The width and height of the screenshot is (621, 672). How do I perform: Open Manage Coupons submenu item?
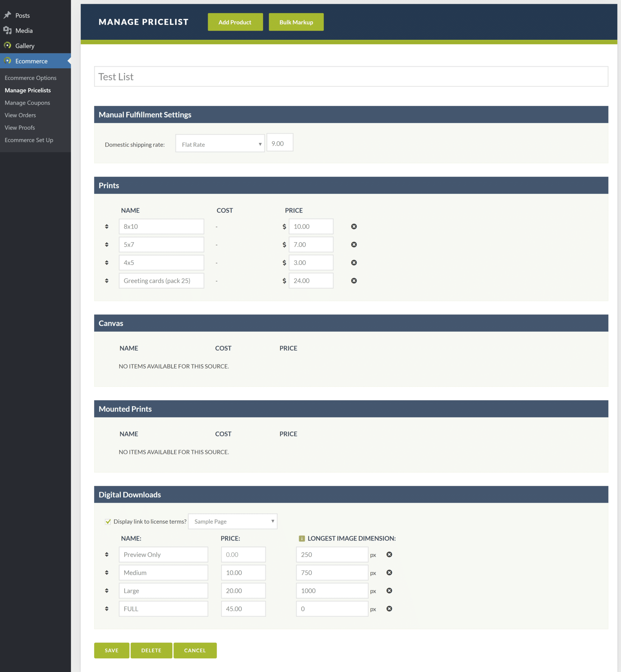[x=27, y=102]
